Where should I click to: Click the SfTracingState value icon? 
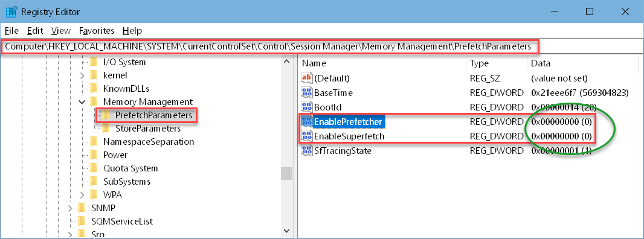pos(307,151)
